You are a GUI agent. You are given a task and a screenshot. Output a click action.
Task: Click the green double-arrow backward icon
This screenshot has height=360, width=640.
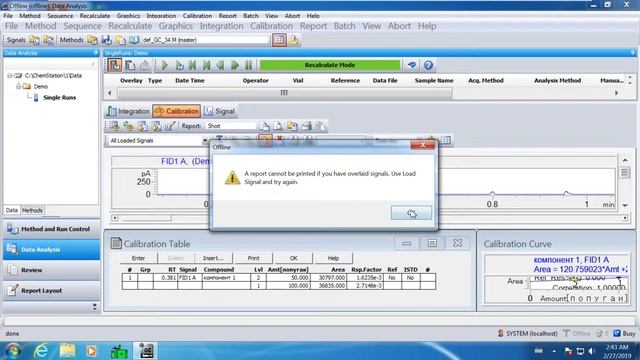pyautogui.click(x=220, y=65)
